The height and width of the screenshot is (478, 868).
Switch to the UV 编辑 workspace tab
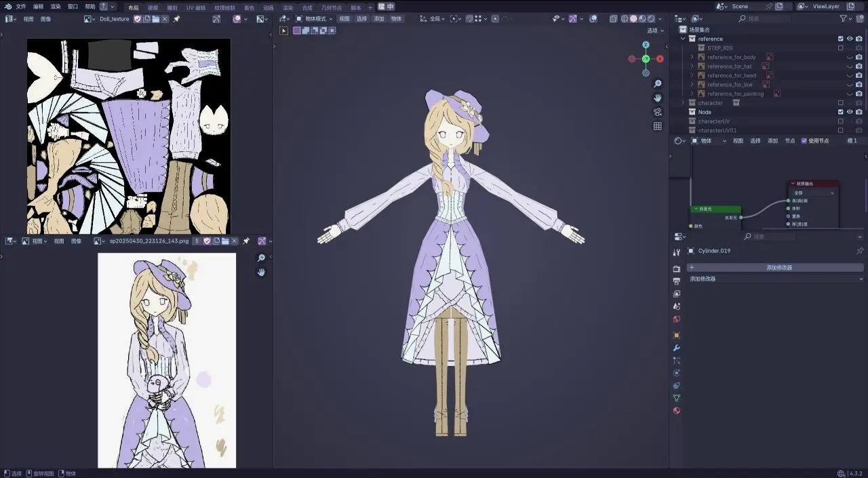pyautogui.click(x=196, y=7)
